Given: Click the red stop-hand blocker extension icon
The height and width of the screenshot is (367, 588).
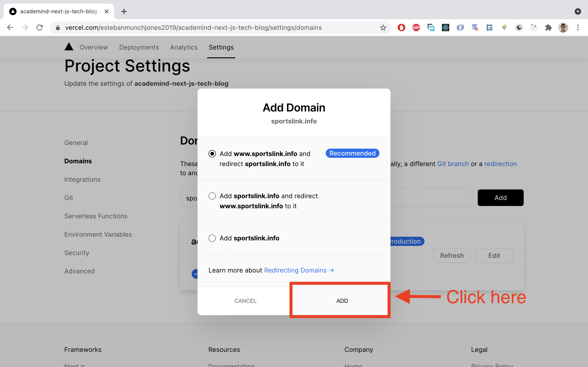Looking at the screenshot, I should pos(401,28).
